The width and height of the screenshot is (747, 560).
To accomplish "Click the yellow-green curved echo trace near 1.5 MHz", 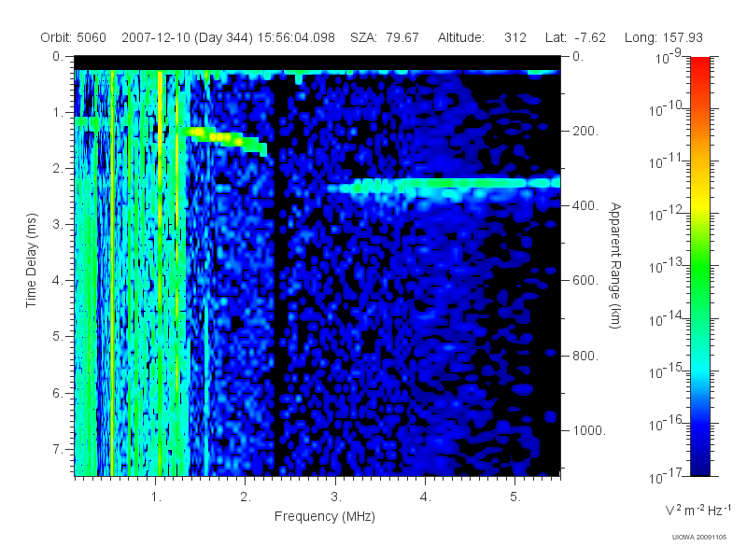I will click(x=223, y=138).
